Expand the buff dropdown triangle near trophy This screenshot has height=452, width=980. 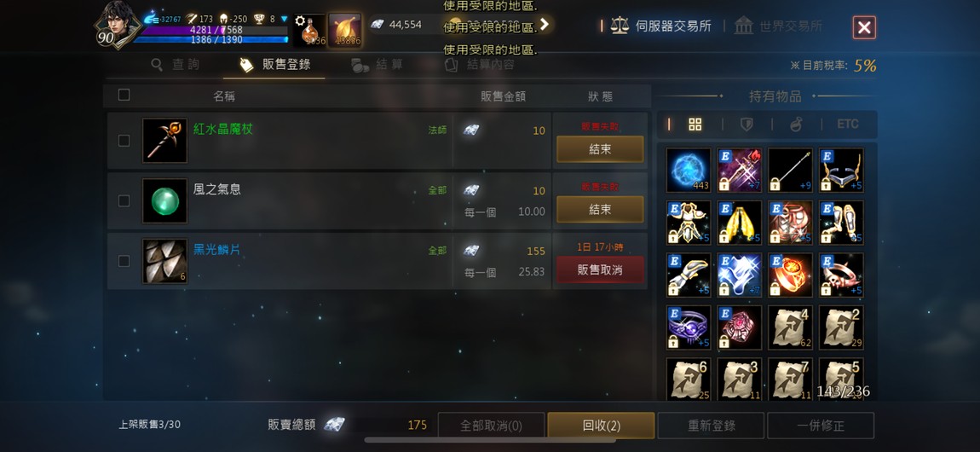pyautogui.click(x=285, y=19)
